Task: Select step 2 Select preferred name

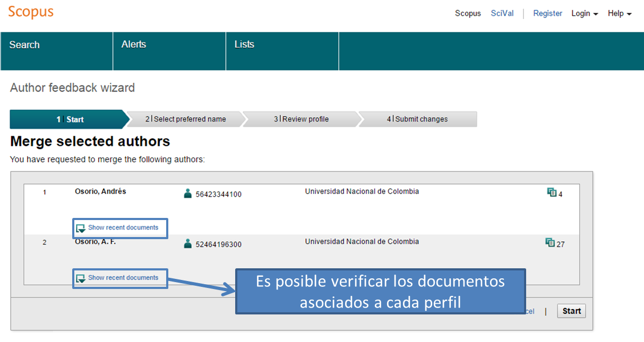Action: pos(186,119)
